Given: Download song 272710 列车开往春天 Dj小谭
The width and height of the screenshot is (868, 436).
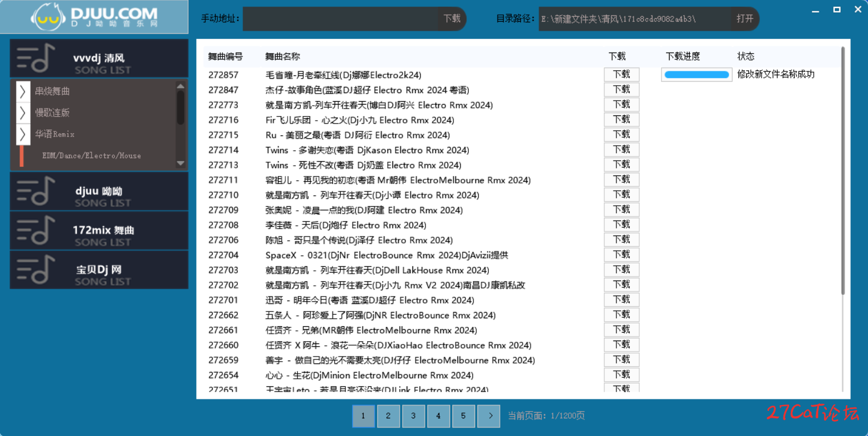Looking at the screenshot, I should pos(622,195).
